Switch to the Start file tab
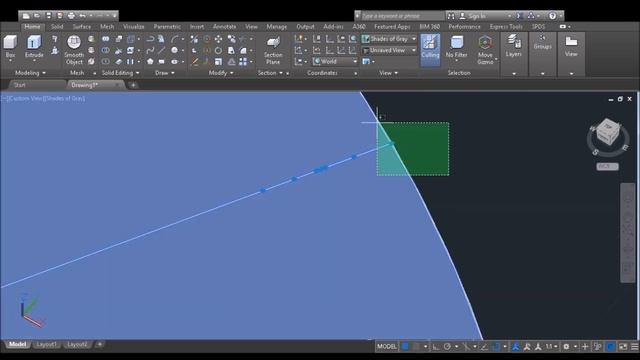Image resolution: width=640 pixels, height=360 pixels. (x=20, y=85)
